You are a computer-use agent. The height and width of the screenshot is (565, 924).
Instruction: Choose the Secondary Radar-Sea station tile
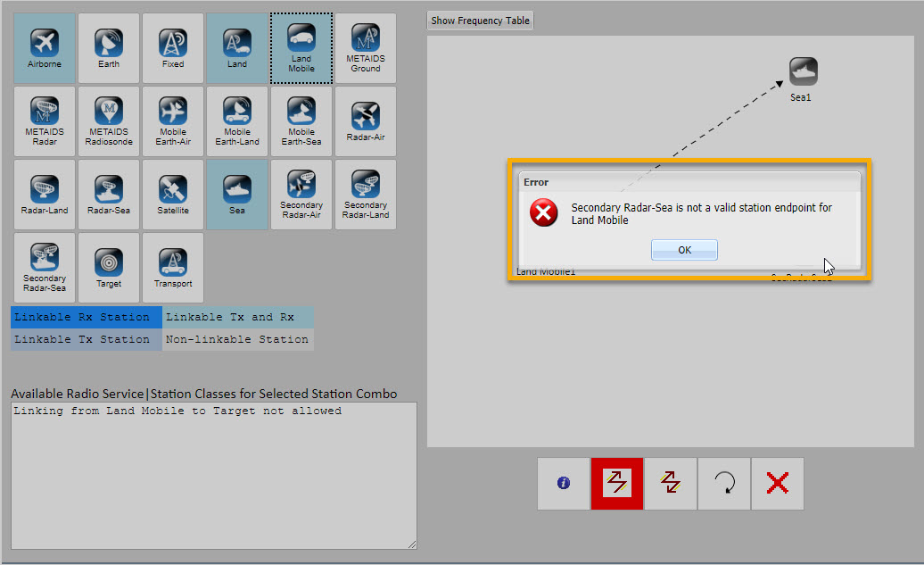click(45, 267)
